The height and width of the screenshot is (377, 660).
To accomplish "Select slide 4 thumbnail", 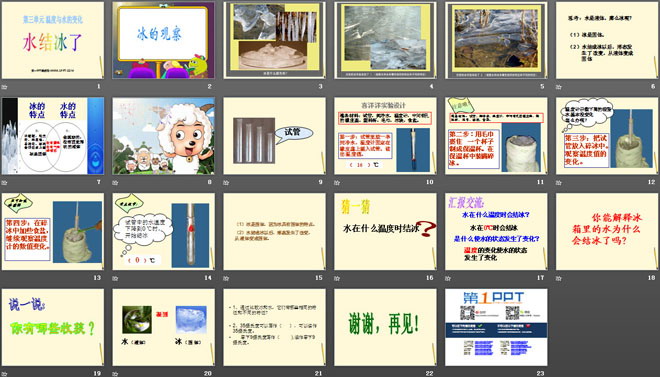I will point(385,40).
